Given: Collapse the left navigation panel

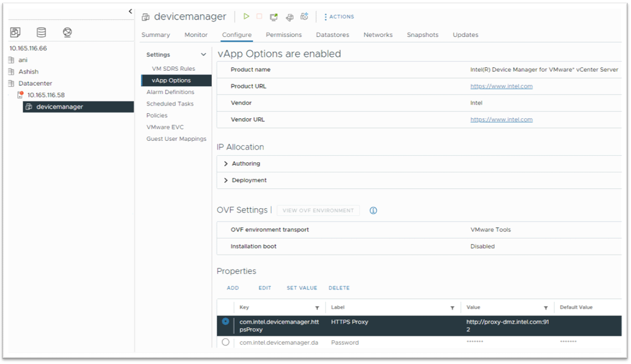Looking at the screenshot, I should (x=131, y=11).
